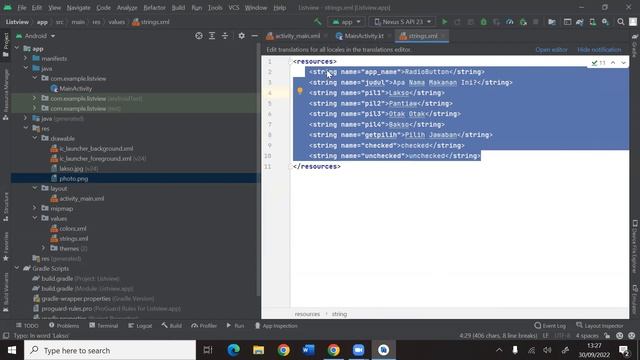This screenshot has width=640, height=360.
Task: Click the resources breadcrumb below editor
Action: pyautogui.click(x=307, y=314)
